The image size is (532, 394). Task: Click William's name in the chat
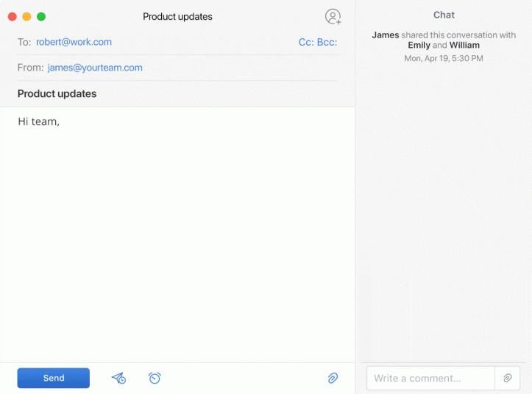pos(464,46)
